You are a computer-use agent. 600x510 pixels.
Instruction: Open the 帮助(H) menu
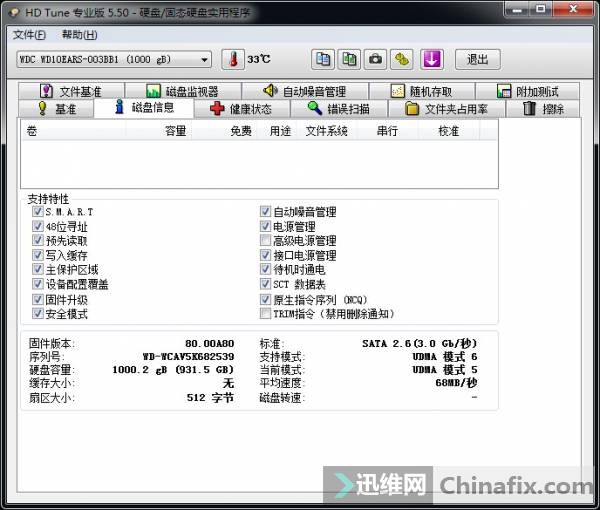80,35
